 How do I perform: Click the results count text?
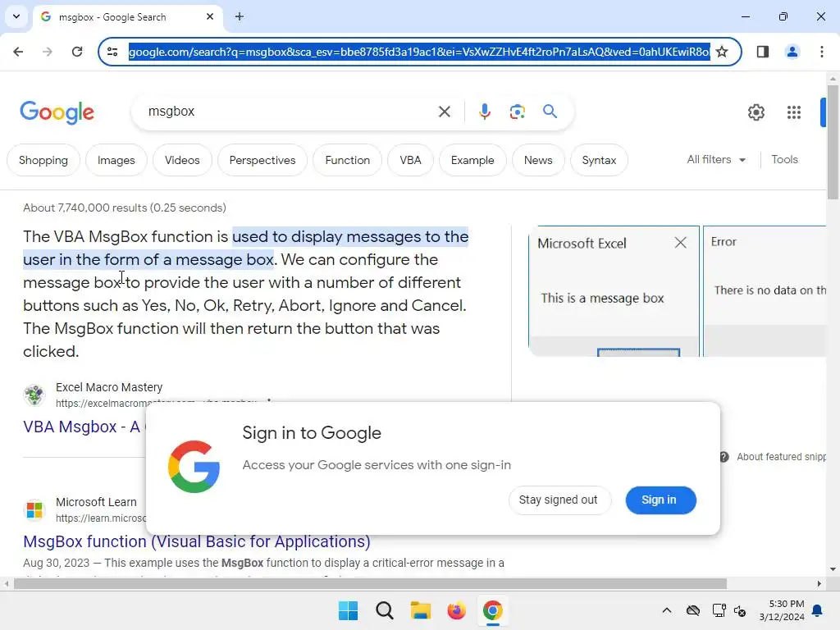(x=125, y=208)
